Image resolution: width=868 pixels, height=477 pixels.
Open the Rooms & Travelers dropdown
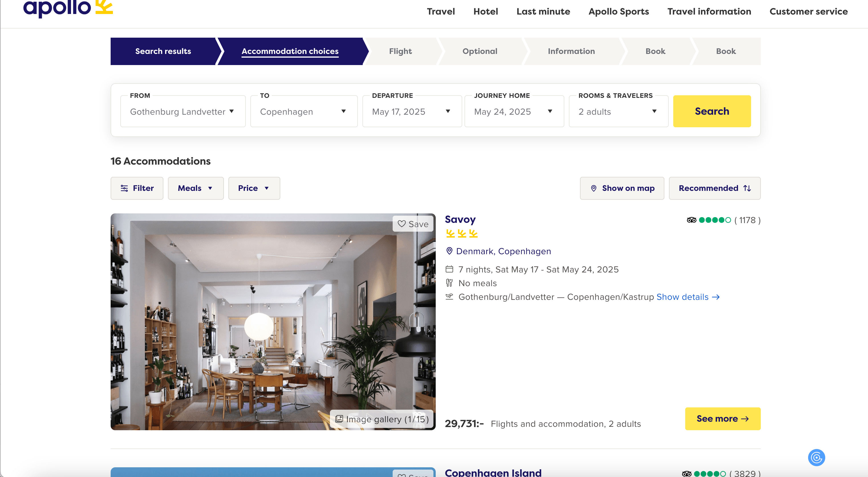coord(618,111)
